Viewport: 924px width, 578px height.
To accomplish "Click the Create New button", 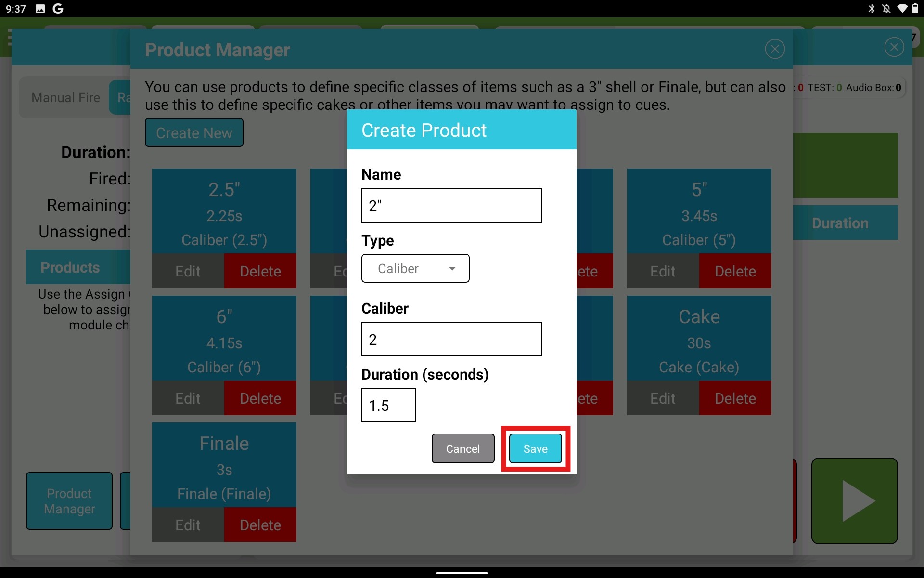I will 194,132.
